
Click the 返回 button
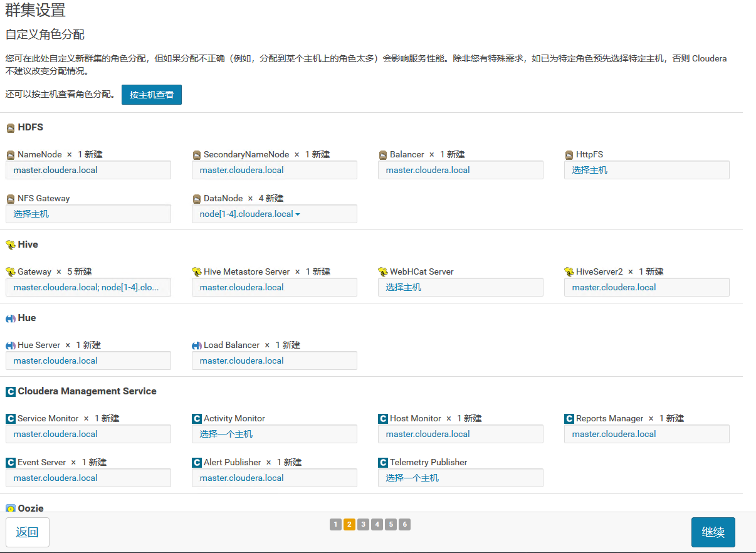pyautogui.click(x=28, y=532)
